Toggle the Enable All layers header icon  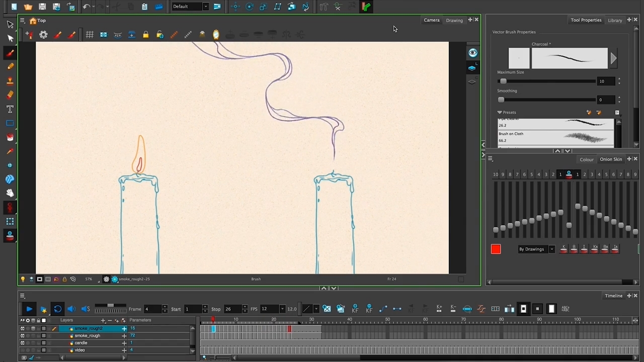point(22,320)
